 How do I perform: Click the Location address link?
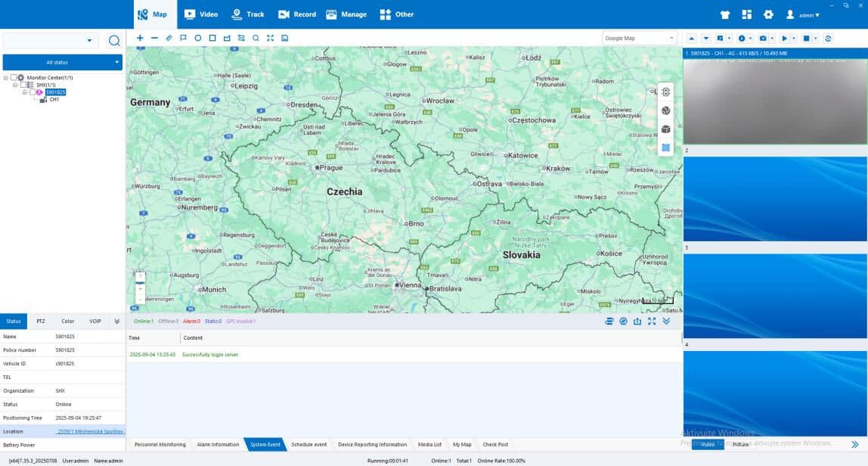pyautogui.click(x=90, y=432)
